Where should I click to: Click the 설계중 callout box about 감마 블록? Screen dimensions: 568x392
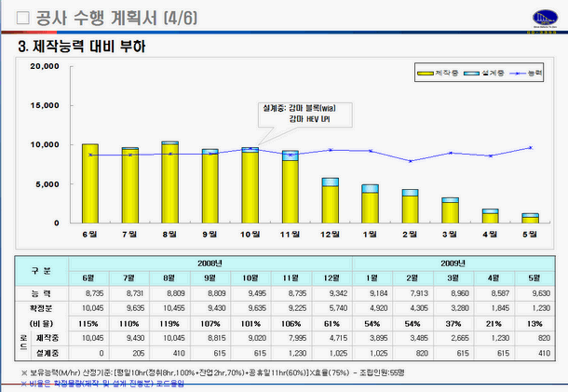296,114
